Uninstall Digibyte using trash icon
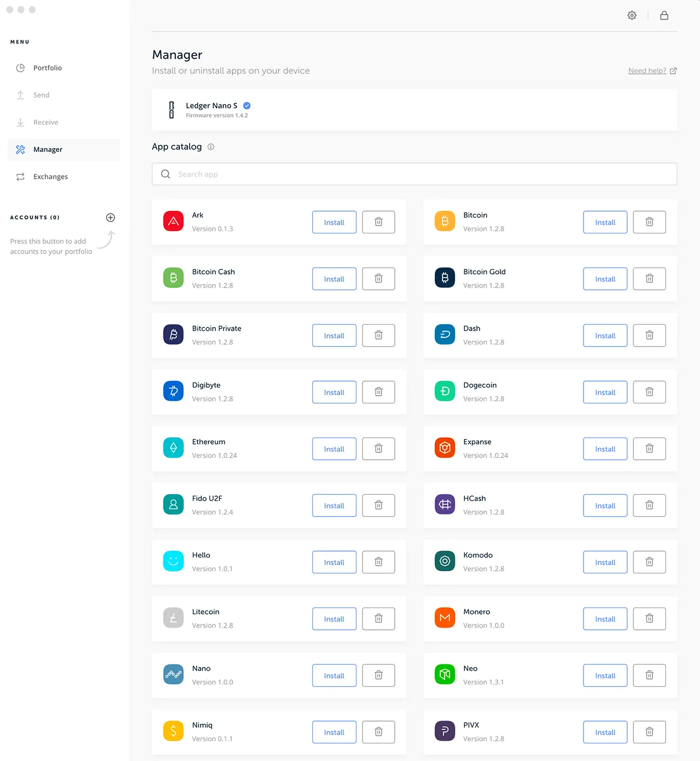The width and height of the screenshot is (700, 761). click(x=378, y=392)
